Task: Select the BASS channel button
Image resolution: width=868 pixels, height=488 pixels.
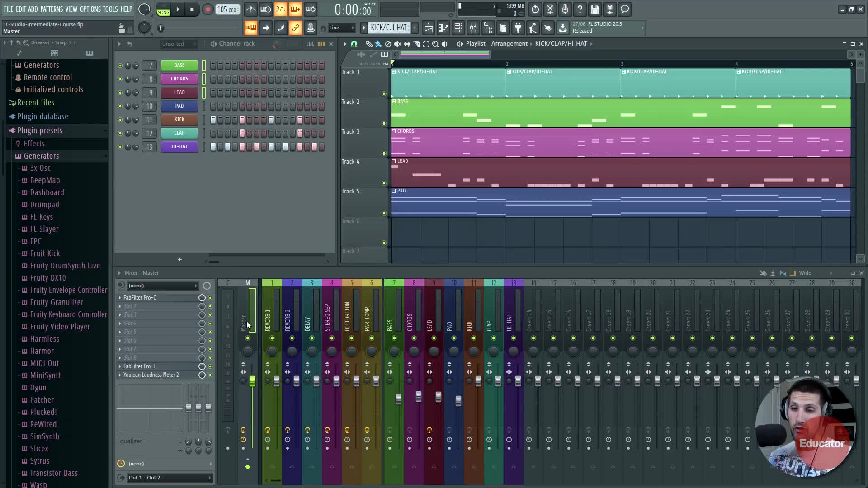Action: 179,65
